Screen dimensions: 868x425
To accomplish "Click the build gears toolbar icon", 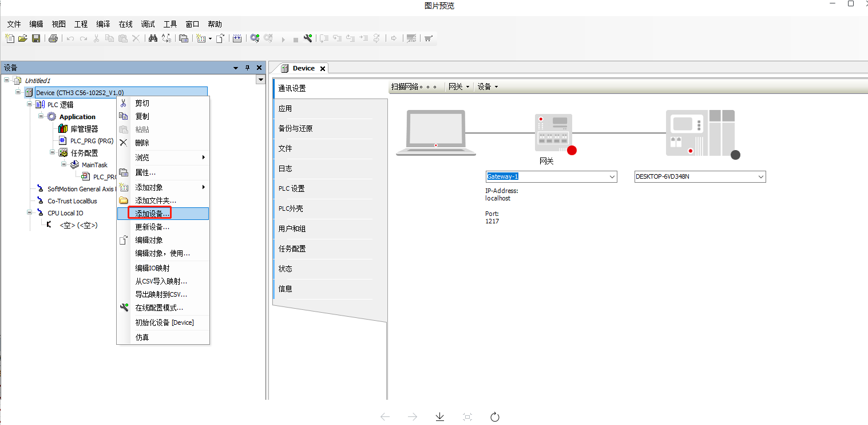I will coord(255,38).
